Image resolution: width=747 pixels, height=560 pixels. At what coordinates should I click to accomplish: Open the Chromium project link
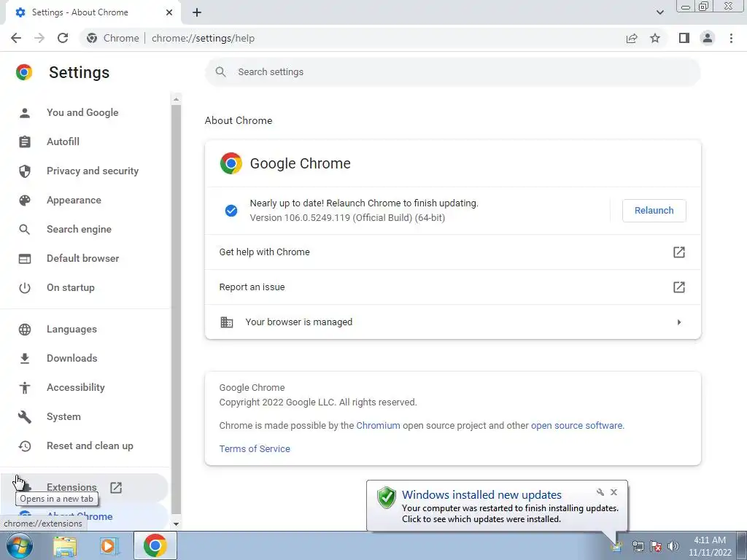point(378,425)
